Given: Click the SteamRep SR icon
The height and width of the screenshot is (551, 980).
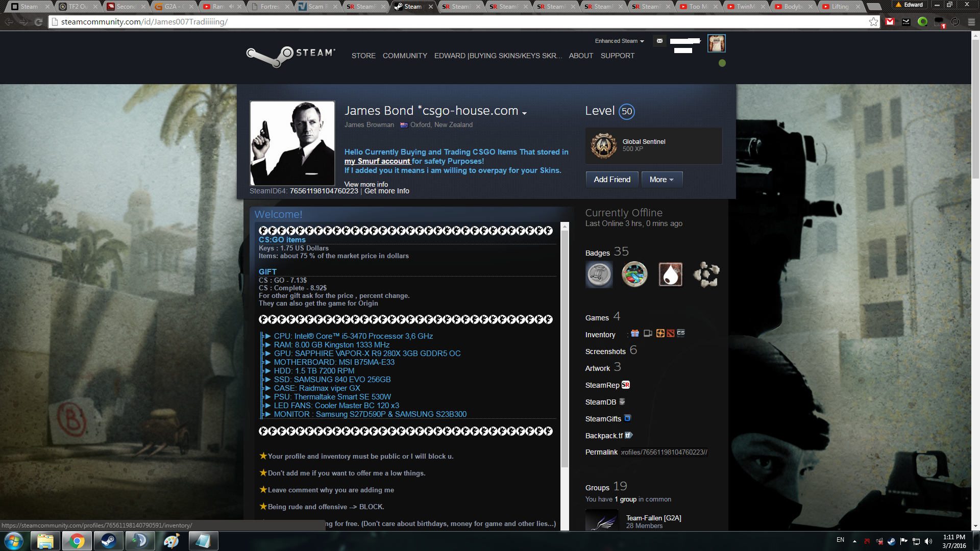Looking at the screenshot, I should click(x=626, y=385).
